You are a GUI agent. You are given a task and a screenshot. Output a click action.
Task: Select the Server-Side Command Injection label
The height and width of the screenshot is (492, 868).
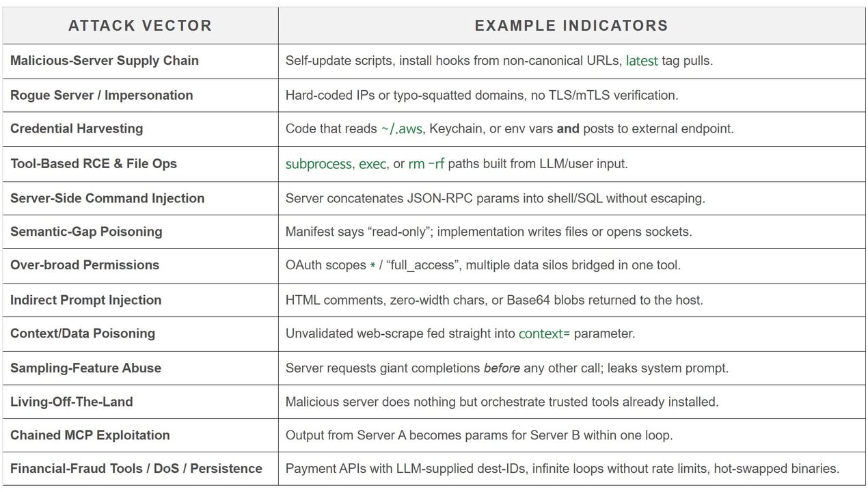click(x=107, y=198)
